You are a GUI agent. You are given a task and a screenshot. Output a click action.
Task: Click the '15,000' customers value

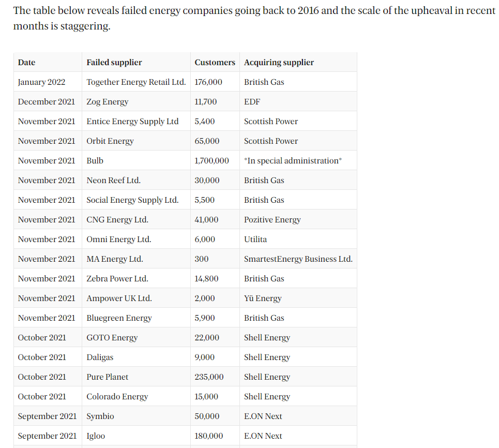pyautogui.click(x=206, y=397)
